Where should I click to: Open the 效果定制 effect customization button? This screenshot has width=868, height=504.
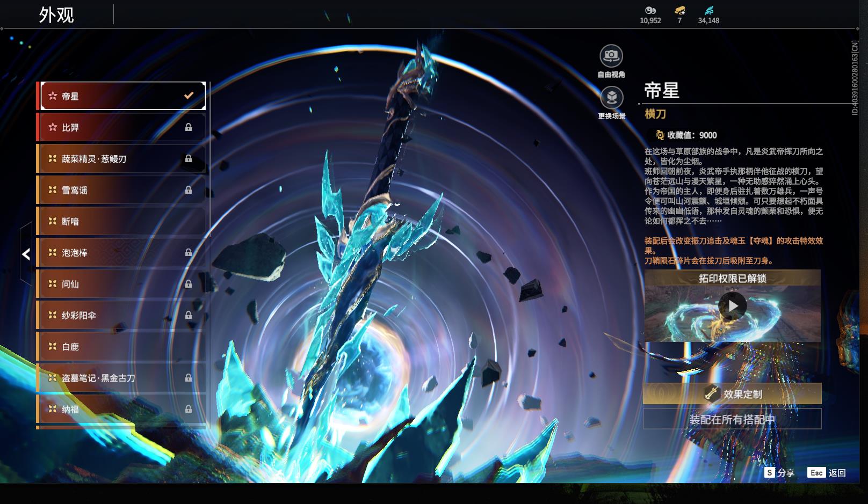tap(732, 394)
